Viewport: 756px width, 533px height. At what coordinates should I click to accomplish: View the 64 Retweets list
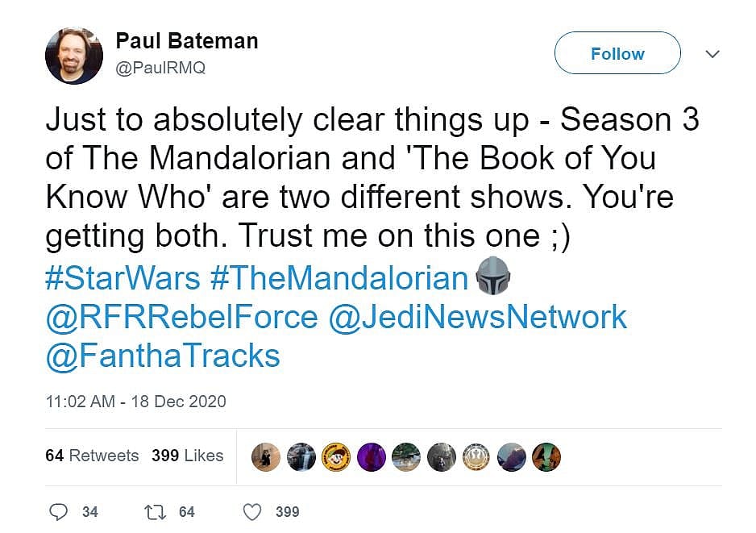click(92, 456)
